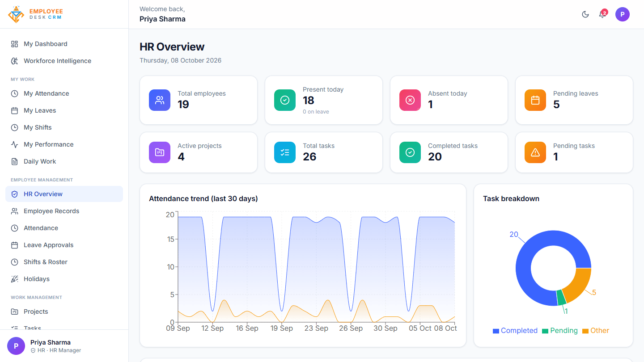Open Employee Records
Viewport: 644px width, 362px height.
[x=64, y=211]
